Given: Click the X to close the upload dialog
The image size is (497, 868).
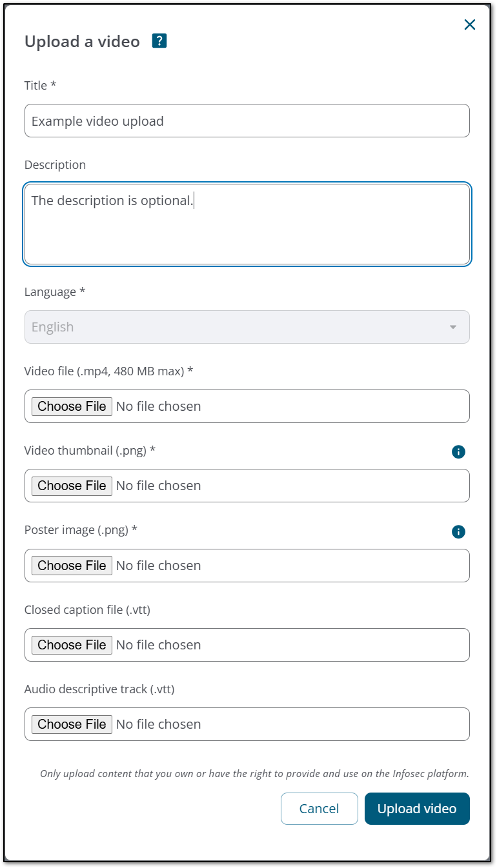Looking at the screenshot, I should [x=469, y=25].
